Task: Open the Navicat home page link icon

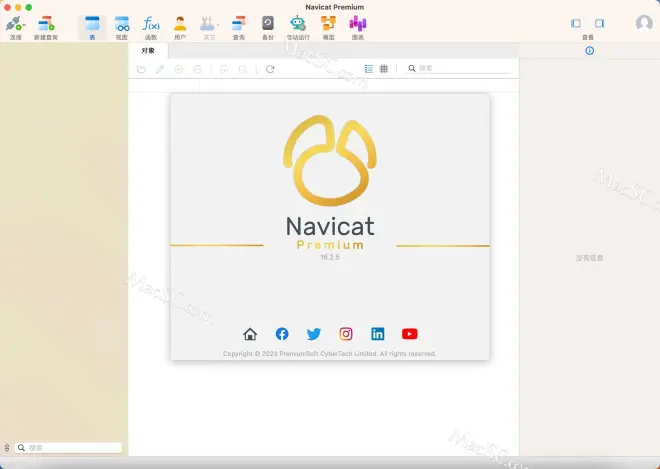Action: coord(250,334)
